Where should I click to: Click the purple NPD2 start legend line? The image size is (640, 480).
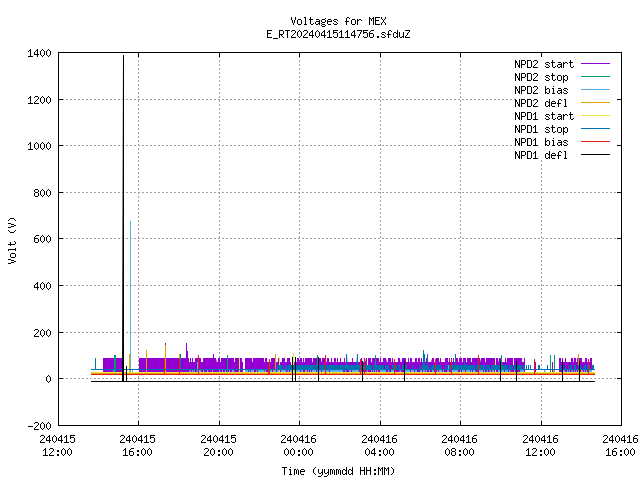coord(596,64)
